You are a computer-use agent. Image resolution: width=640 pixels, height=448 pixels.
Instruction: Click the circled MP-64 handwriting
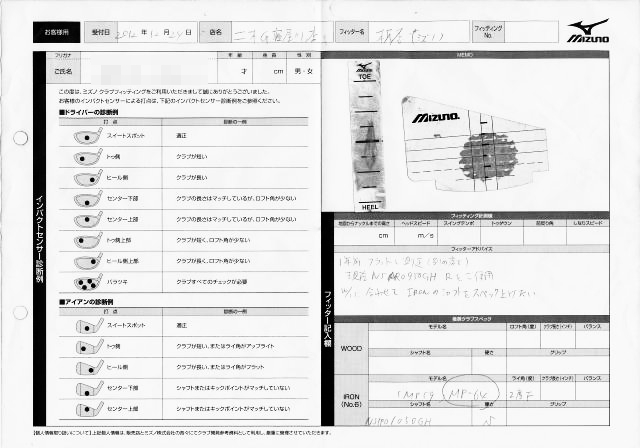coord(472,391)
